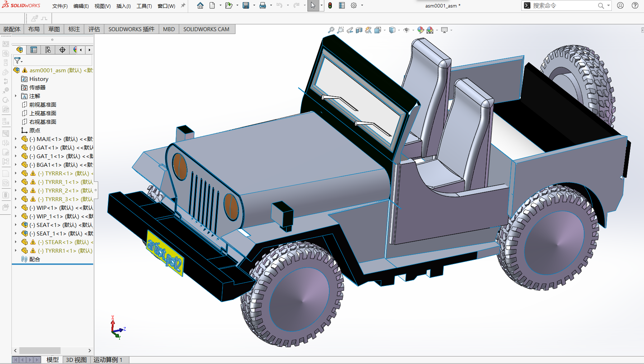Screen dimensions: 644x364
Task: Select the 前视基准面 plane in tree
Action: [x=43, y=105]
